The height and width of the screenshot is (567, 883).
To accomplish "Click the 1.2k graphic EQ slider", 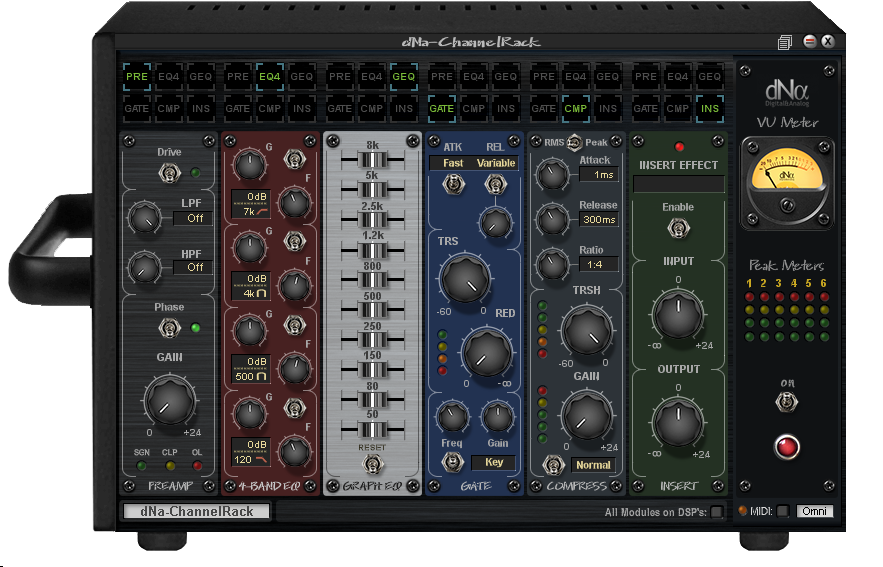I will click(x=372, y=249).
